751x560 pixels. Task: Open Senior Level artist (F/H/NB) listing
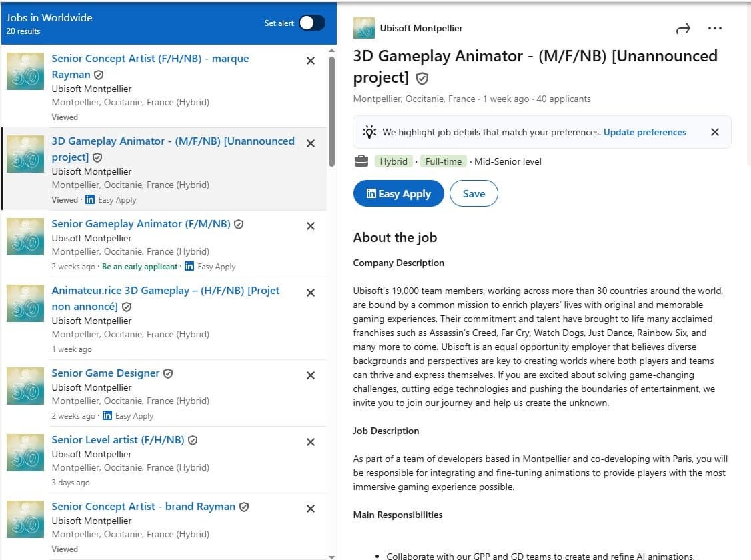117,440
